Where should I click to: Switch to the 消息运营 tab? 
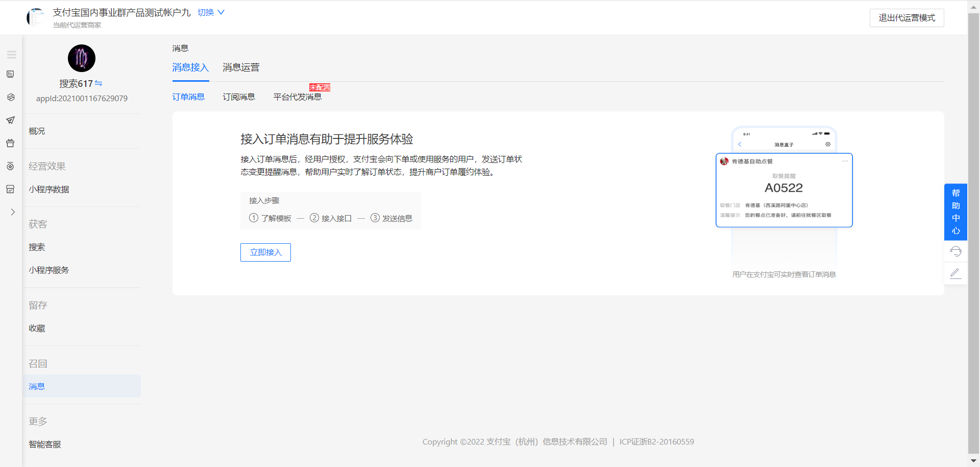[241, 67]
